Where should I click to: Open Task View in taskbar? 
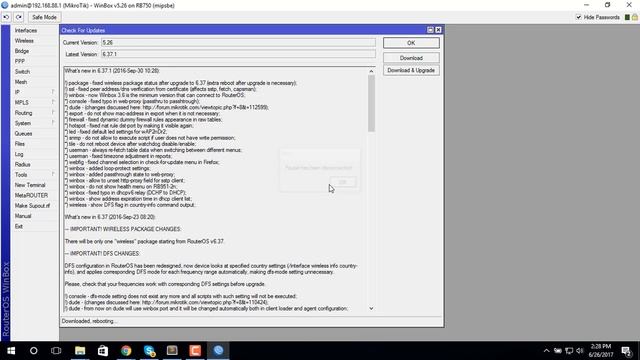click(x=56, y=351)
